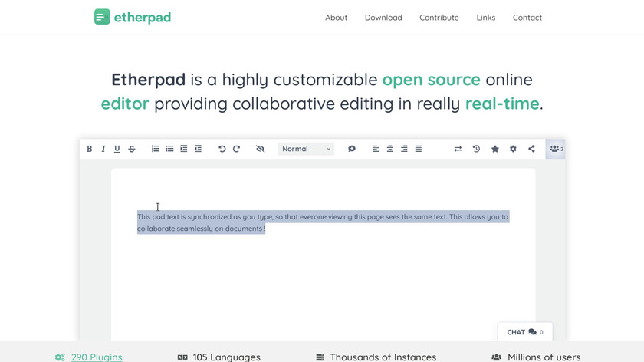Undo the last edit

click(222, 149)
